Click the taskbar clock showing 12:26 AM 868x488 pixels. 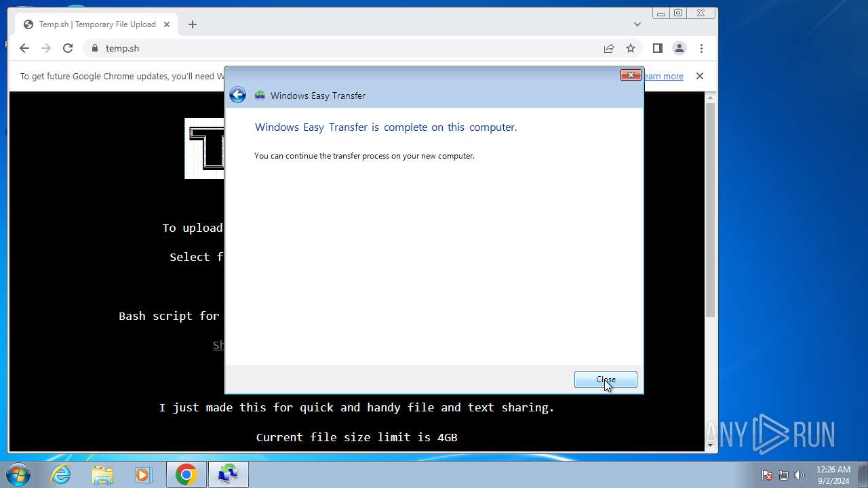(833, 474)
